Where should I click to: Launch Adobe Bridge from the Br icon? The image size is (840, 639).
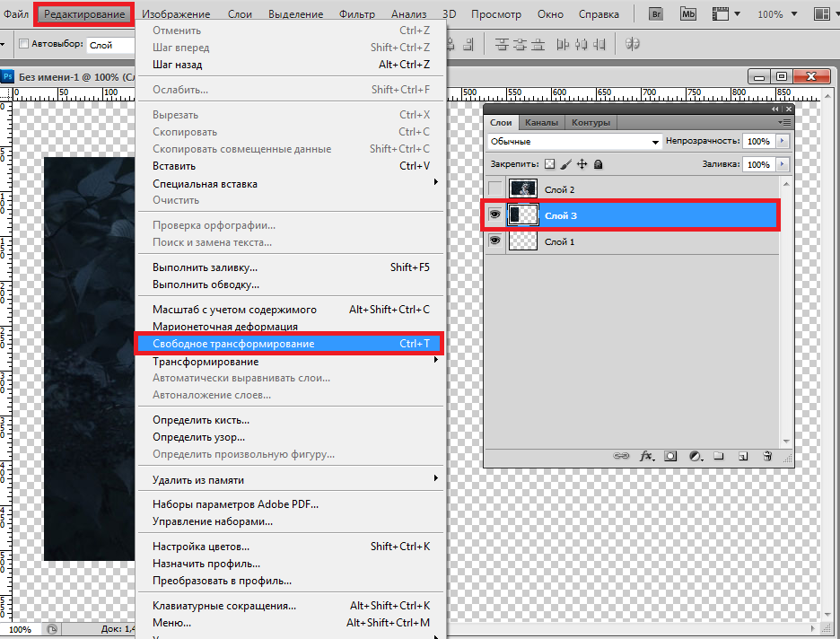654,14
